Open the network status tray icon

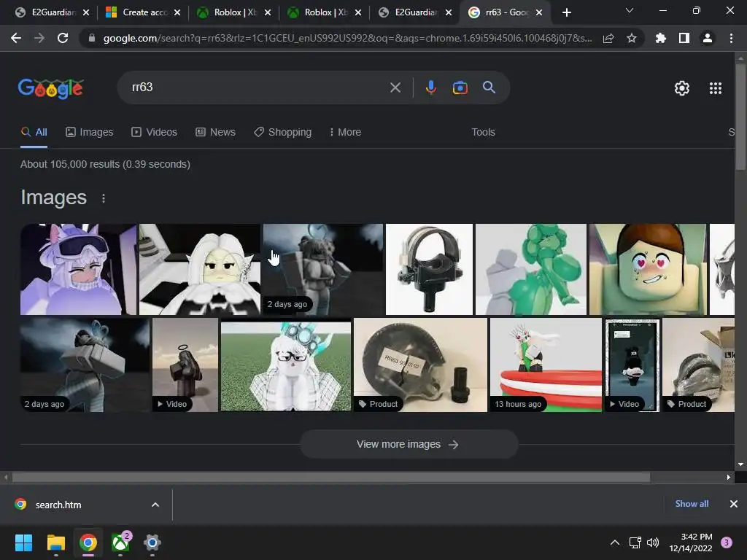[x=635, y=542]
